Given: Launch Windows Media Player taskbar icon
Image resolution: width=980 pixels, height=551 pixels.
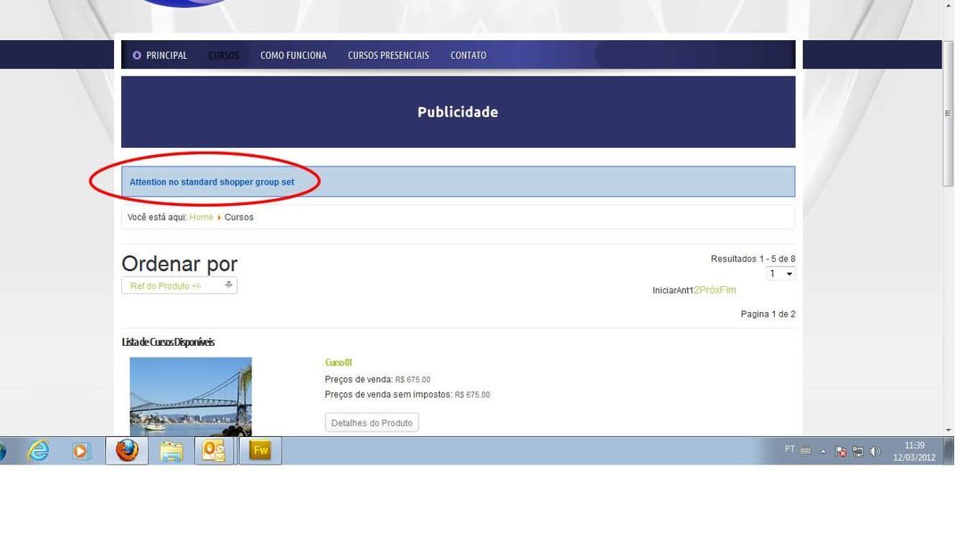Looking at the screenshot, I should click(x=81, y=450).
